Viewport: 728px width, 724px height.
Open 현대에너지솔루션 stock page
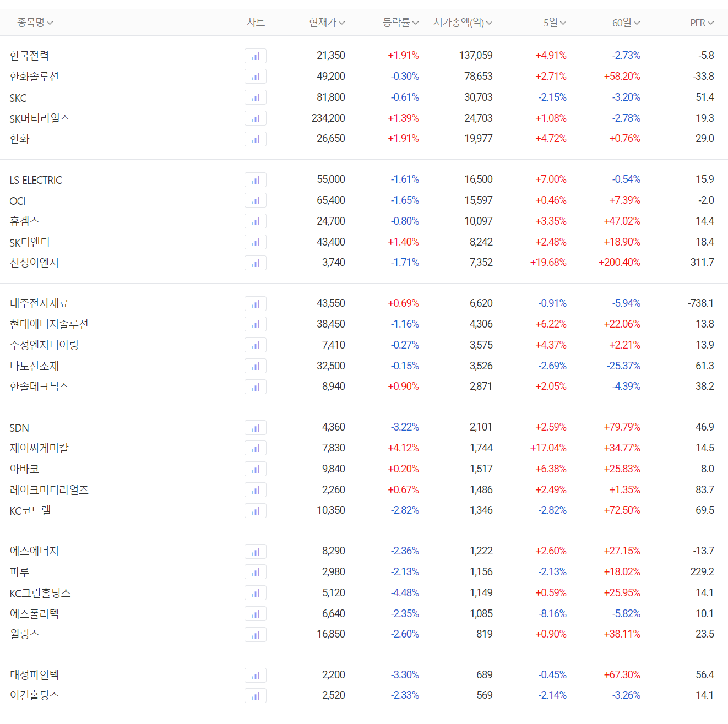click(x=49, y=324)
